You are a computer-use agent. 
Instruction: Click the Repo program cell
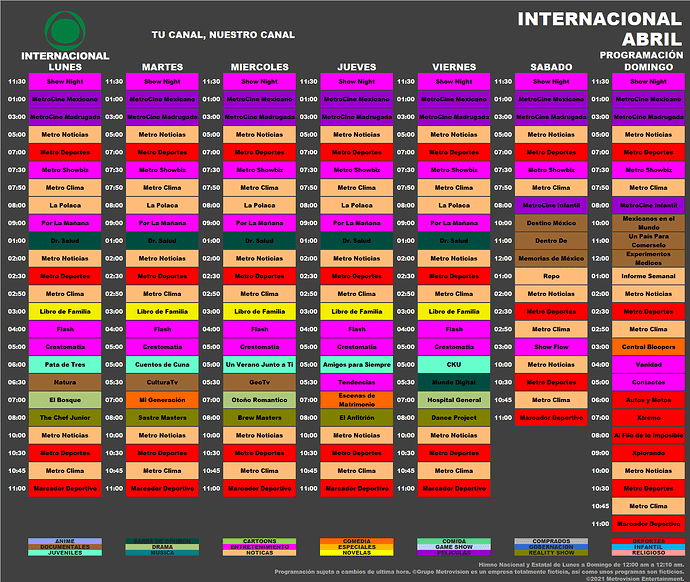[551, 276]
